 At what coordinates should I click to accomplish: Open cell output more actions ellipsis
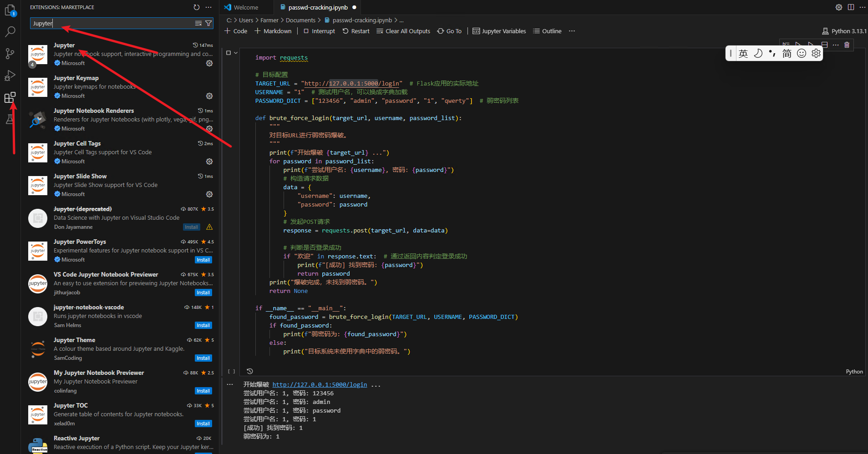coord(230,385)
